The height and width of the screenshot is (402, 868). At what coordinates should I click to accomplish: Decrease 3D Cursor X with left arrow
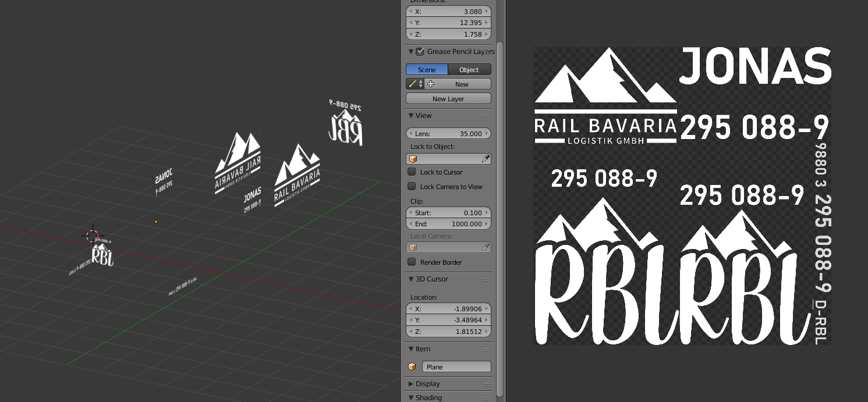tap(410, 309)
